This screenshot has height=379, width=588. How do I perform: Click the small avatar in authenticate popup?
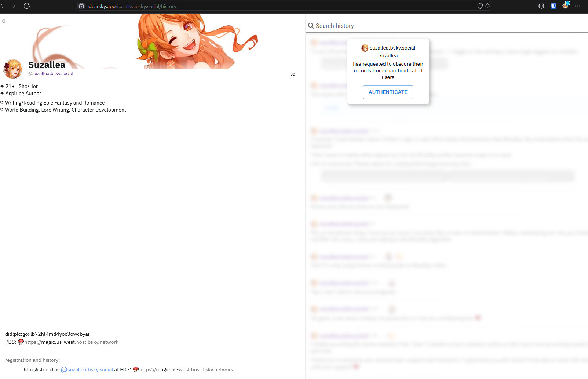coord(365,48)
